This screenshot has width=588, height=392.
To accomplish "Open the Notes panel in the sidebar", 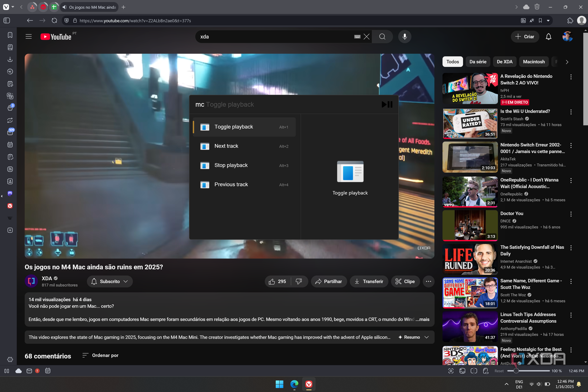I will click(x=10, y=84).
